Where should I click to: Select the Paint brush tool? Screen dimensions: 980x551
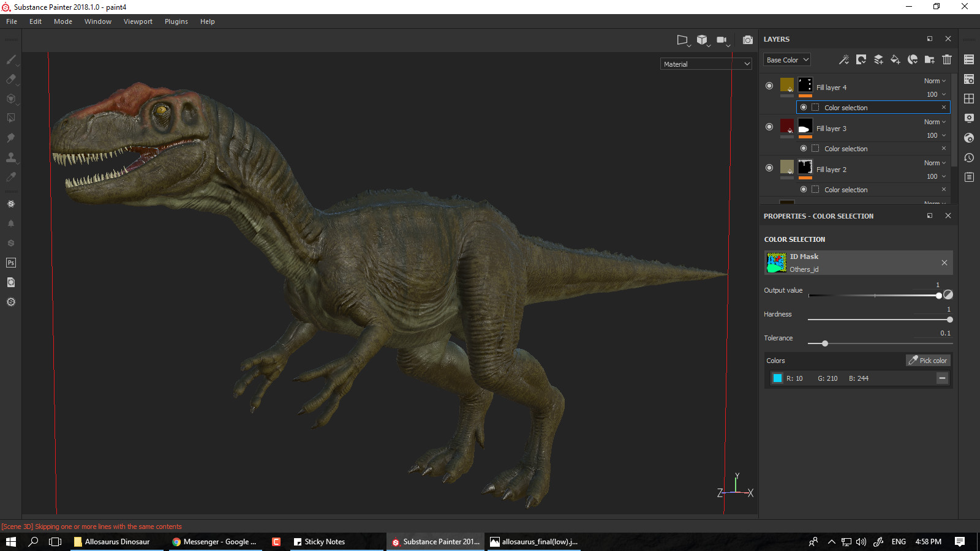pos(11,59)
